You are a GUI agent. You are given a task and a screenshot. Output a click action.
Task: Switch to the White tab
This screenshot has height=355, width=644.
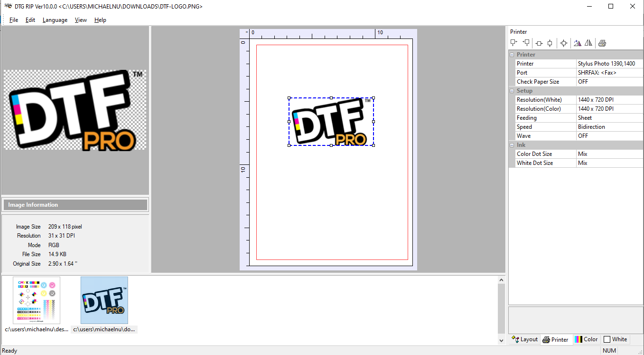click(615, 339)
